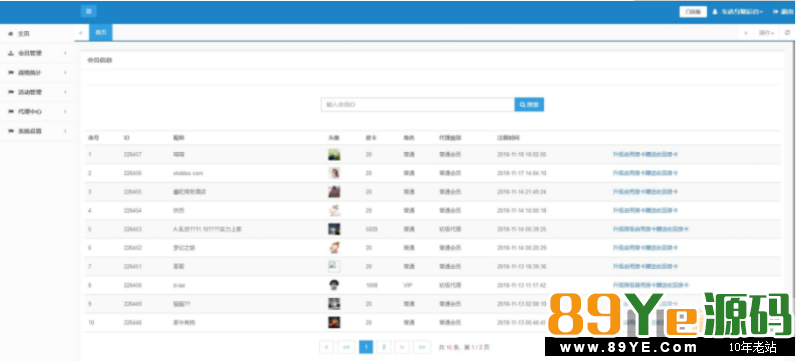Open avatar of member 226450
Screen dimensions: 800x361
point(334,285)
